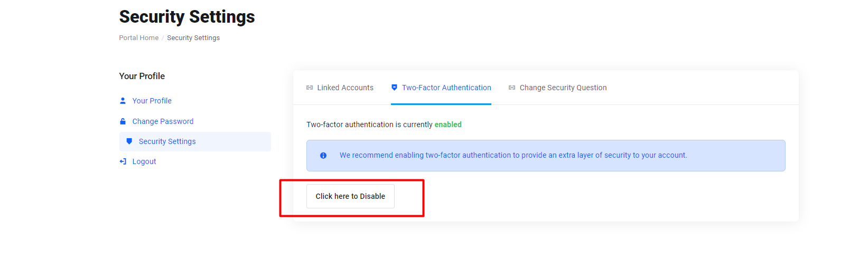Navigate to Portal Home via the breadcrumb
This screenshot has height=259, width=868.
[x=139, y=38]
